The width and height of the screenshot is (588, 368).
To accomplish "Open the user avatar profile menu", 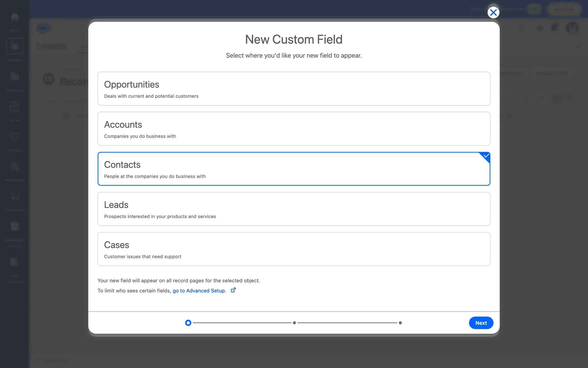I will (x=572, y=28).
